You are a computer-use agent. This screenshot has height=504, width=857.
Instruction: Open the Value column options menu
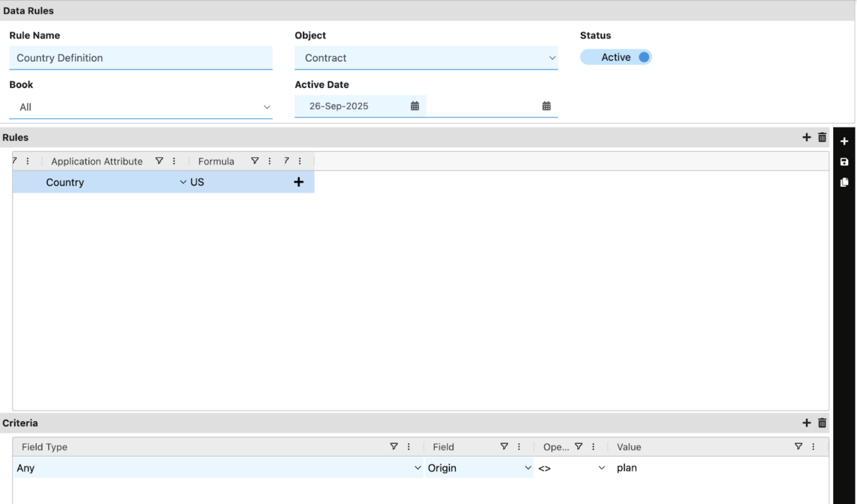pos(813,446)
